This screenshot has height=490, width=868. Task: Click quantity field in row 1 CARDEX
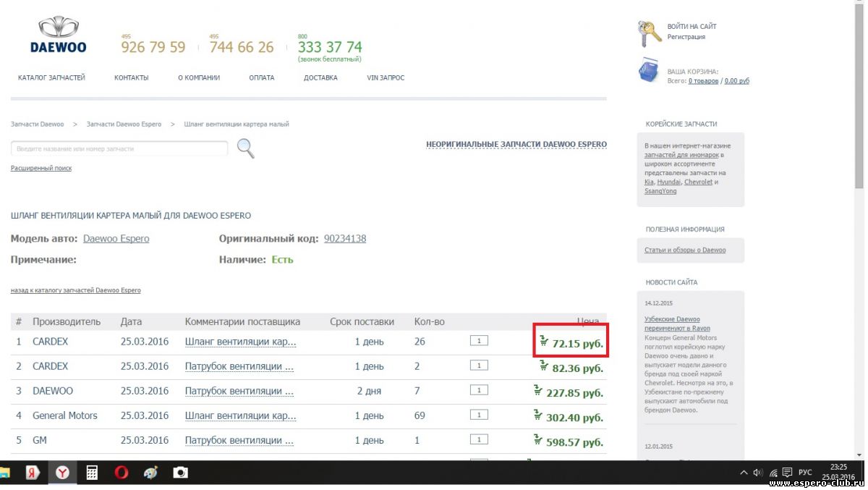(479, 341)
